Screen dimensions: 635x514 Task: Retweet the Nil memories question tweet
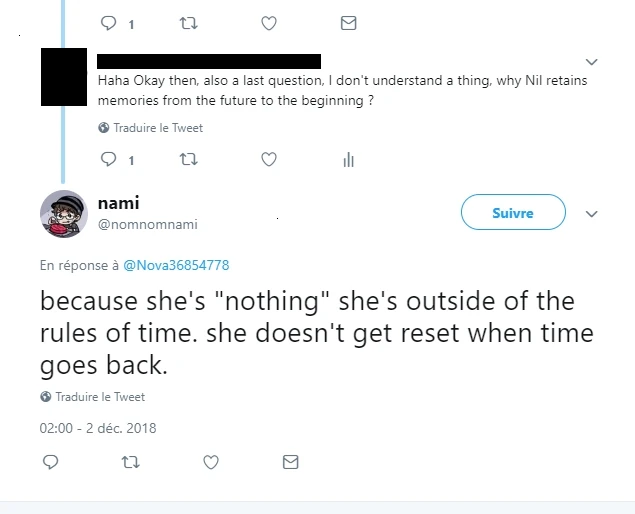click(188, 159)
